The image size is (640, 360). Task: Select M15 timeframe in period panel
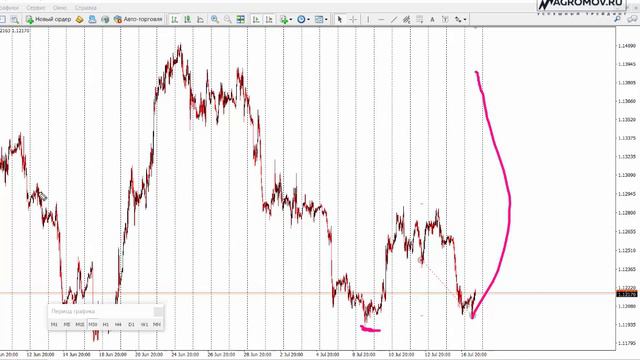point(80,324)
